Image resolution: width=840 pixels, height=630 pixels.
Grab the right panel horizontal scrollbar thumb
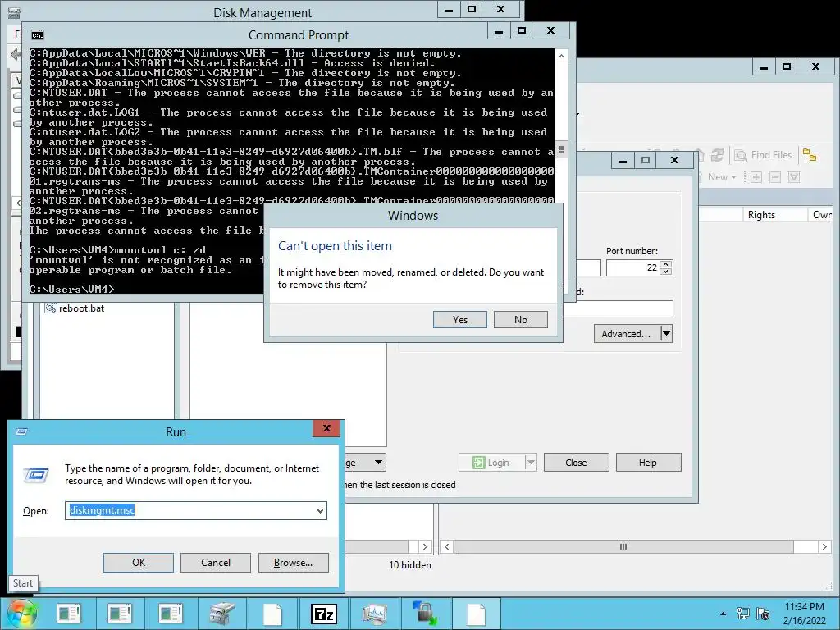coord(623,546)
